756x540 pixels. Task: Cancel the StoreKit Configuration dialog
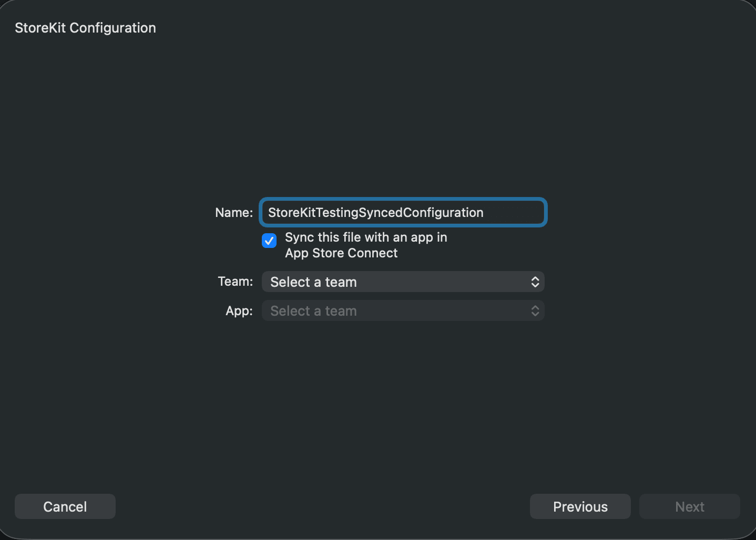[65, 506]
